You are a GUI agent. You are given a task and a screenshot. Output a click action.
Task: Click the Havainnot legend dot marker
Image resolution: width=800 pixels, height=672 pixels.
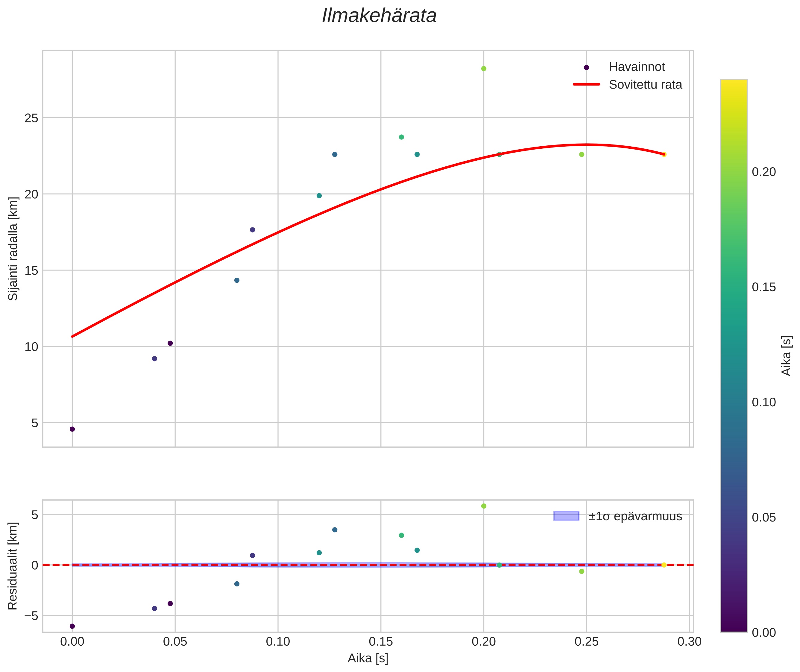click(586, 67)
